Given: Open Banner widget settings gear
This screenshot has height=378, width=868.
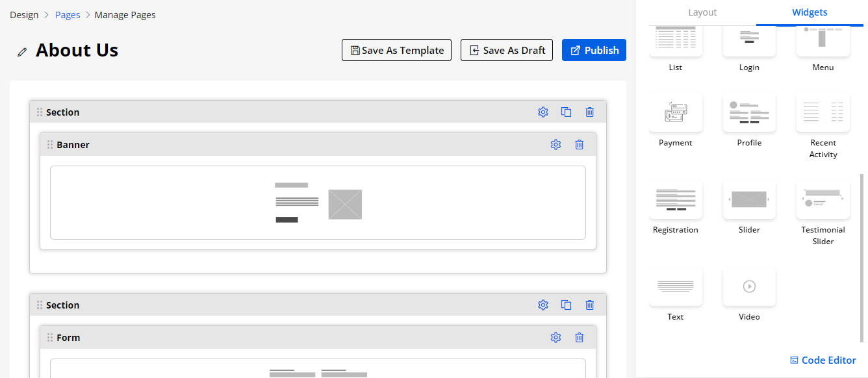Looking at the screenshot, I should click(x=555, y=145).
